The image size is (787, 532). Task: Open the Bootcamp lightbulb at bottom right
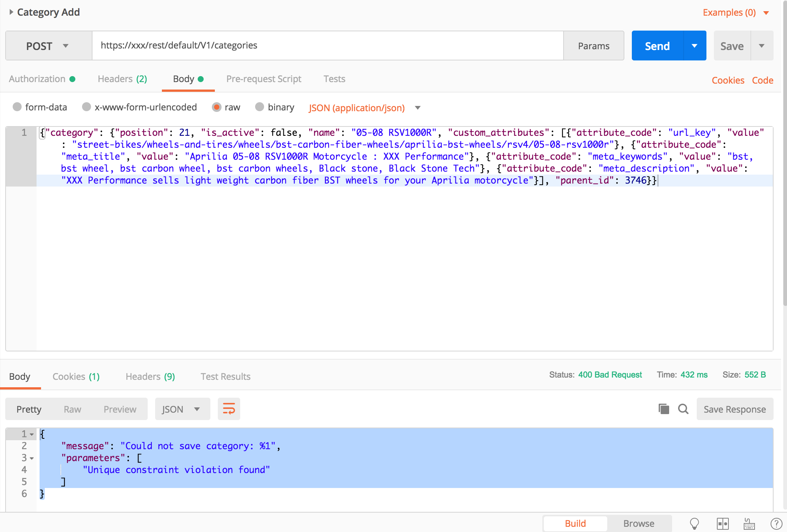point(694,523)
